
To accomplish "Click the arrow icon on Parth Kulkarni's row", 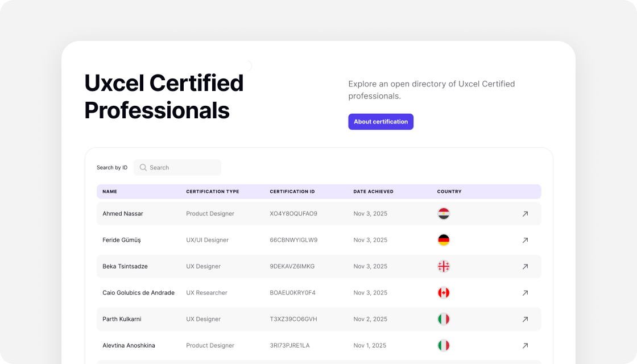I will coord(525,319).
